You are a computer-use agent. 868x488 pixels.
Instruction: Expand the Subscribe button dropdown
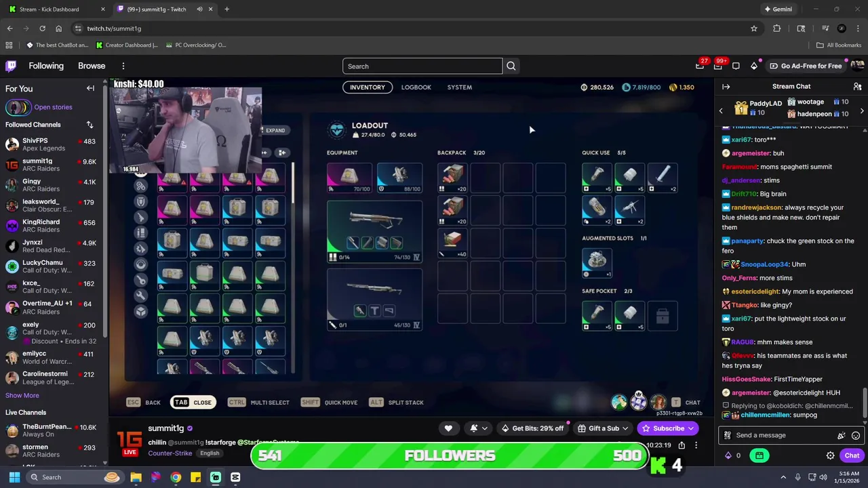(691, 428)
